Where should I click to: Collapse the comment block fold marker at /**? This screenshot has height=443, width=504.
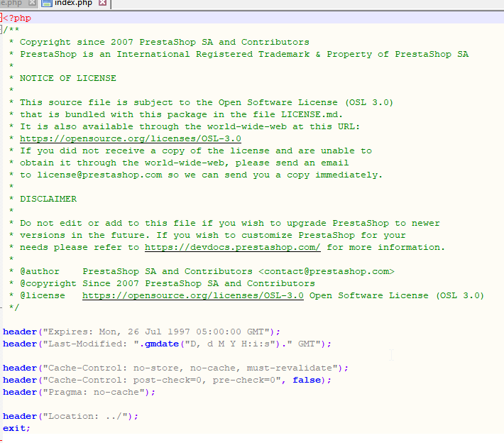pyautogui.click(x=1, y=30)
